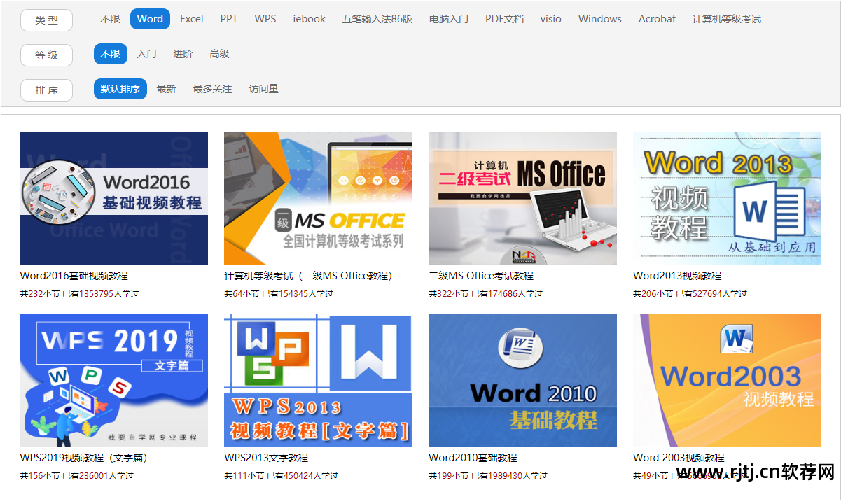Open the WPS 2019 文字篇 thumbnail
Viewport: 841px width, 504px height.
coord(113,381)
